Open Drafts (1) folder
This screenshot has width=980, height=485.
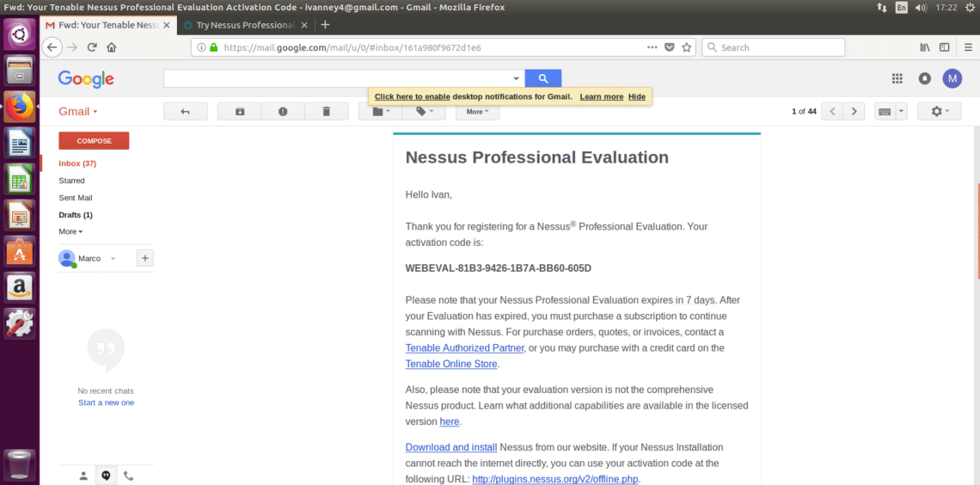click(76, 215)
